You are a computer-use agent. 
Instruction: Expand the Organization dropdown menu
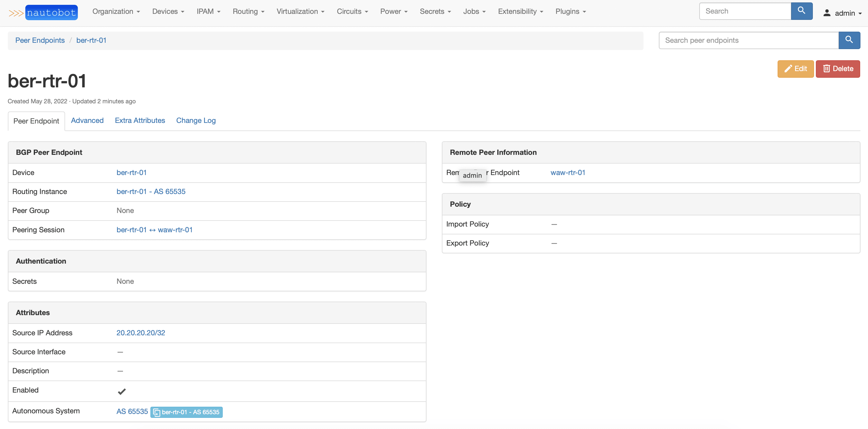(x=116, y=11)
